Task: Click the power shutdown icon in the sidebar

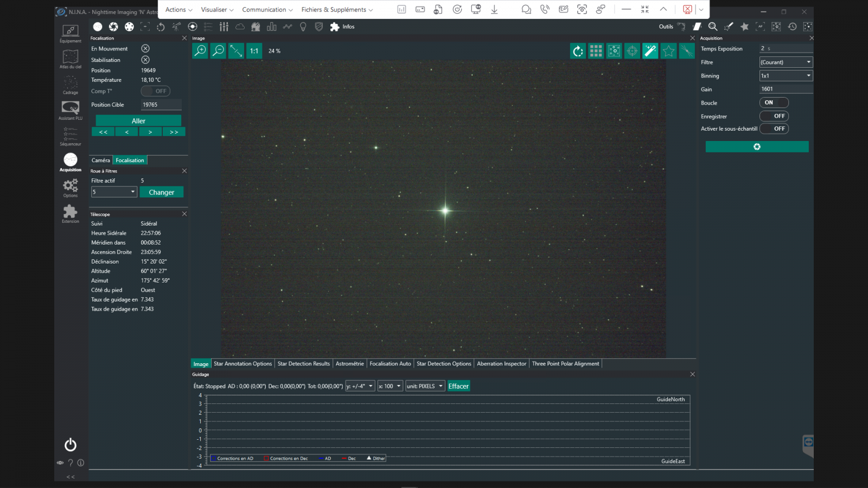Action: click(71, 445)
